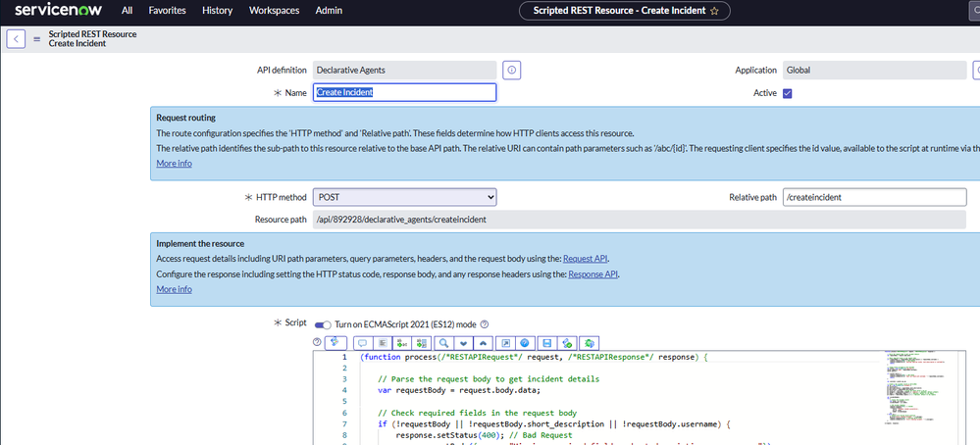Open the Admin menu

click(329, 11)
